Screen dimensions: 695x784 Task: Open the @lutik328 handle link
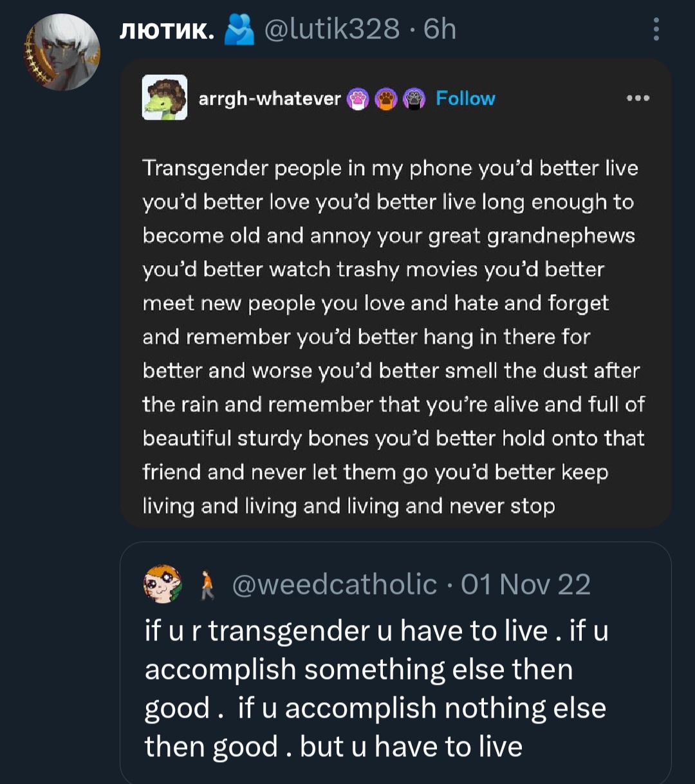pos(332,30)
